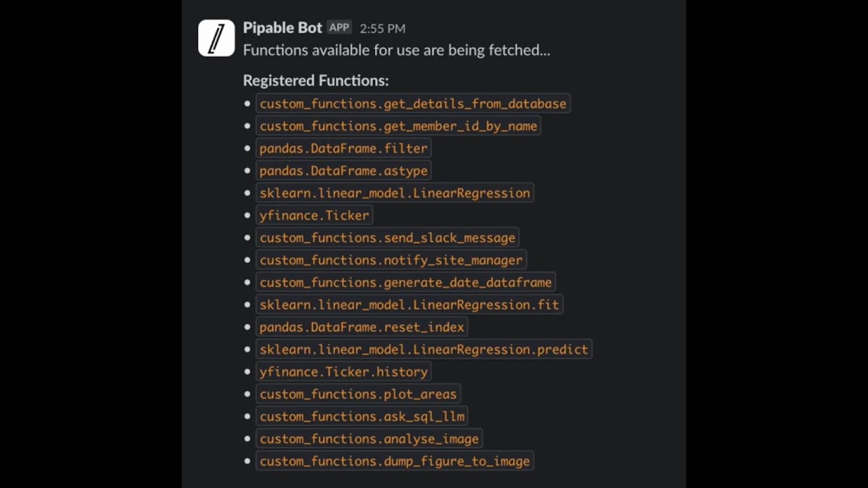Select pandas.DataFrame.reset_index entry
The width and height of the screenshot is (868, 488).
click(x=361, y=327)
